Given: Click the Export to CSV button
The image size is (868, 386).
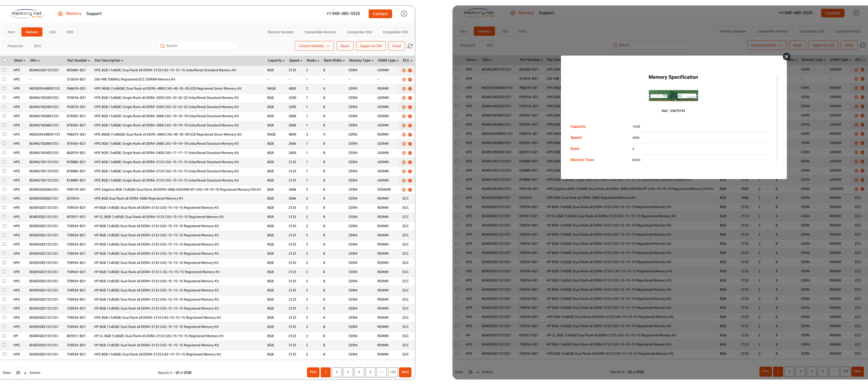Looking at the screenshot, I should tap(370, 46).
